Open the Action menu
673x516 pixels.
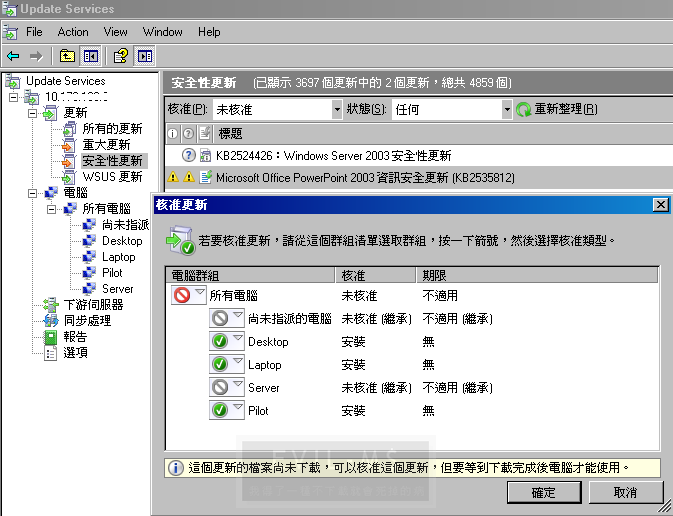coord(73,32)
